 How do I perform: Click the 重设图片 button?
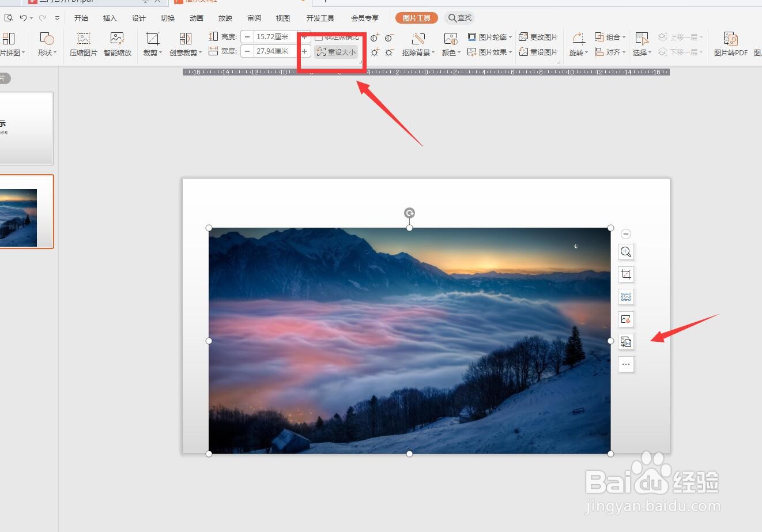pos(538,52)
